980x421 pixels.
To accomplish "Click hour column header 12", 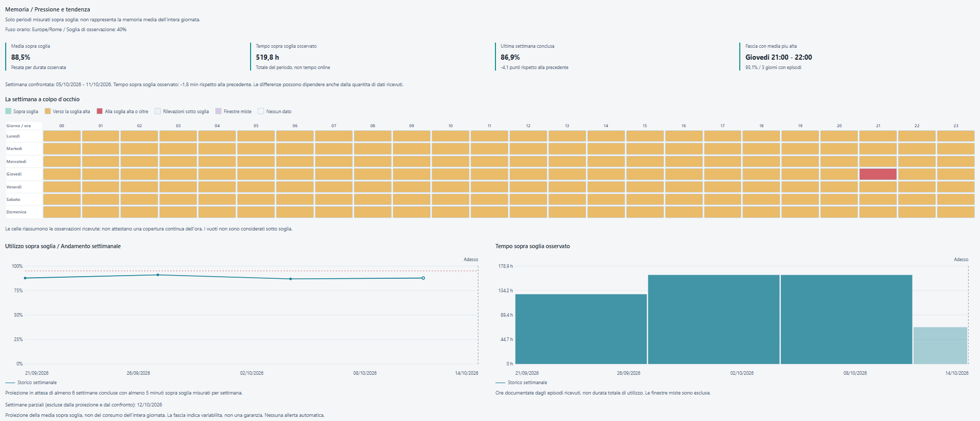I will tap(528, 126).
